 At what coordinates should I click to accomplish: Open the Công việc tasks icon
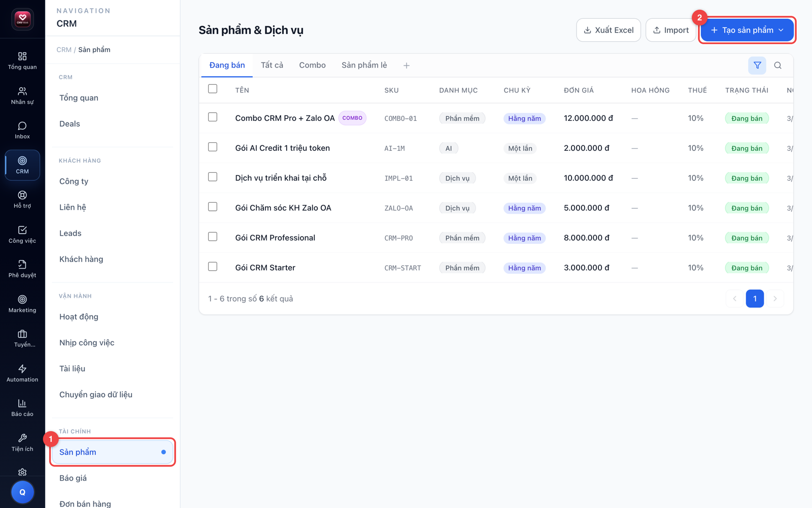coord(22,235)
